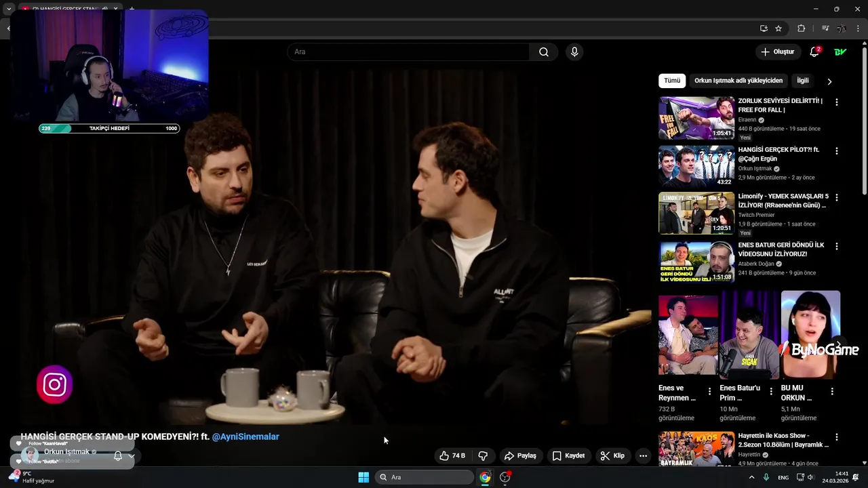This screenshot has width=868, height=488.
Task: Click the YouTube search magnifier button
Action: (x=544, y=52)
